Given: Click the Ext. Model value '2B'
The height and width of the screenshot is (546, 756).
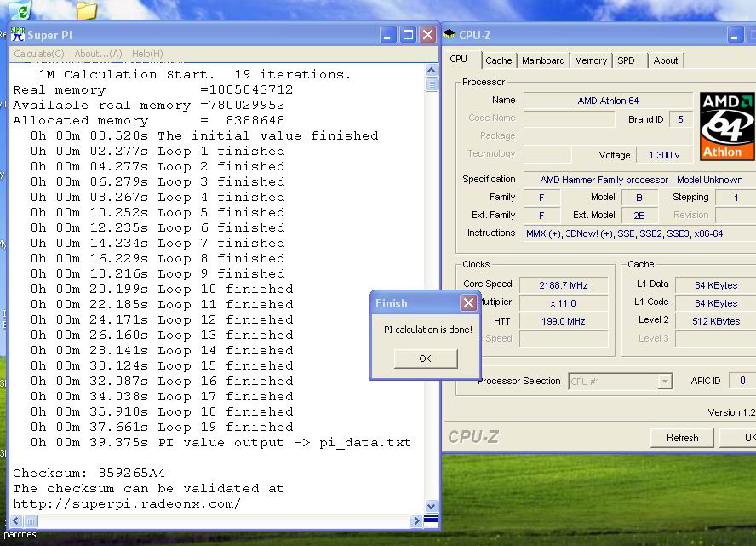Looking at the screenshot, I should (639, 216).
